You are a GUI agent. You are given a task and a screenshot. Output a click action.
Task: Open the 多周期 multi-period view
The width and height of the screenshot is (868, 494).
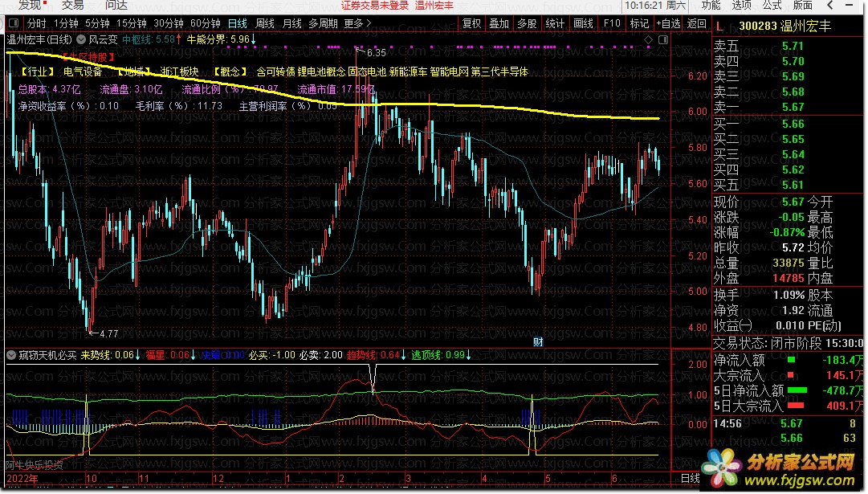click(323, 23)
